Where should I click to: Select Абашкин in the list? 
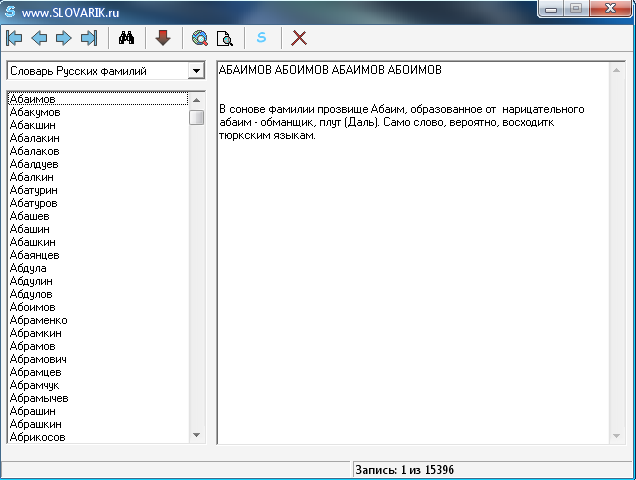(x=98, y=242)
